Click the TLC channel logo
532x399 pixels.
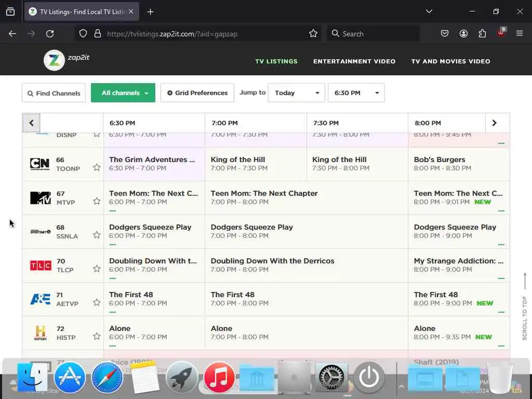41,265
